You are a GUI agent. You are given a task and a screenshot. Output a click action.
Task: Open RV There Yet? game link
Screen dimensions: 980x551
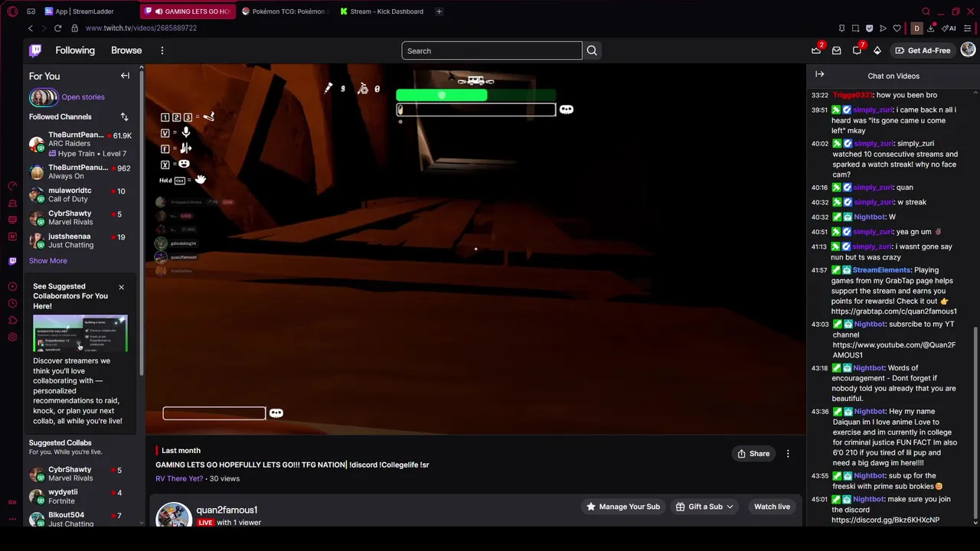click(180, 478)
